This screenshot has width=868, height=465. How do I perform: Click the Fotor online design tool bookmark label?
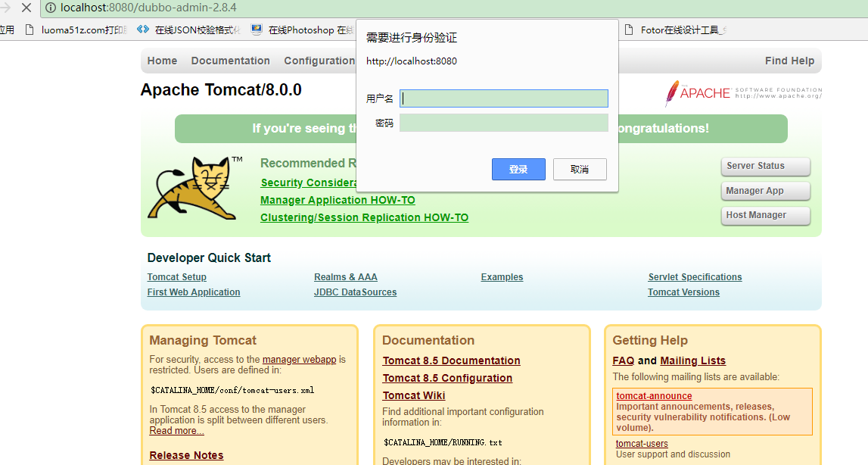(683, 30)
